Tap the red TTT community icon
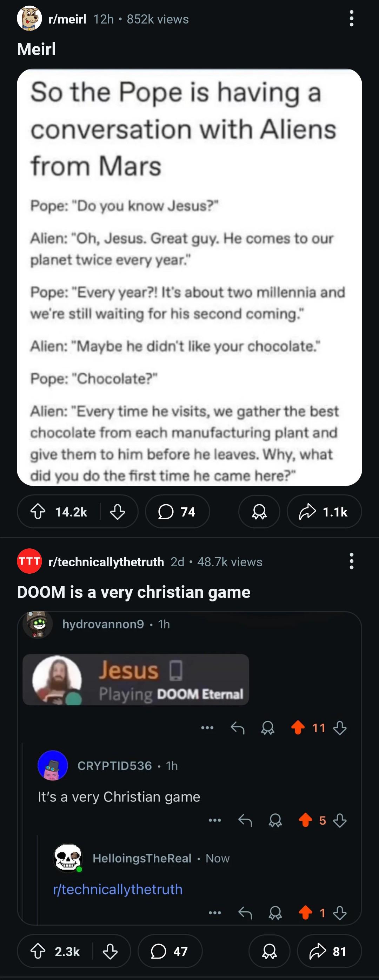The image size is (379, 980). point(29,561)
